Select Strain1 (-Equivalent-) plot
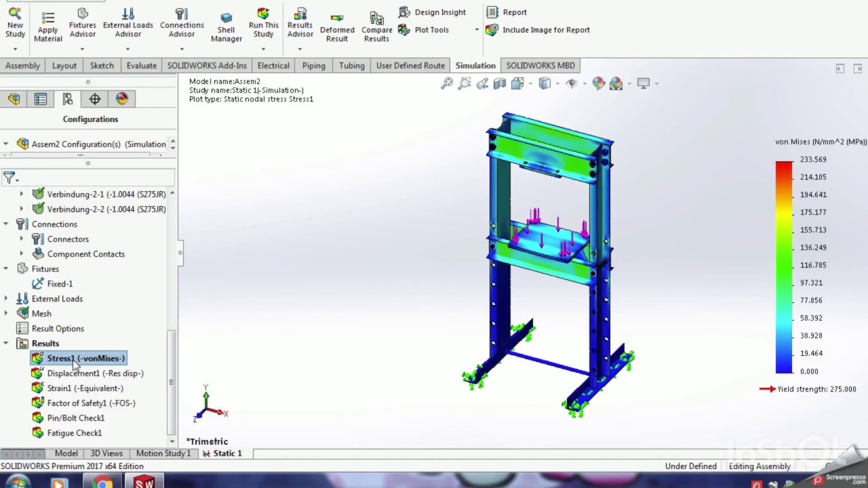The width and height of the screenshot is (868, 488). click(77, 388)
